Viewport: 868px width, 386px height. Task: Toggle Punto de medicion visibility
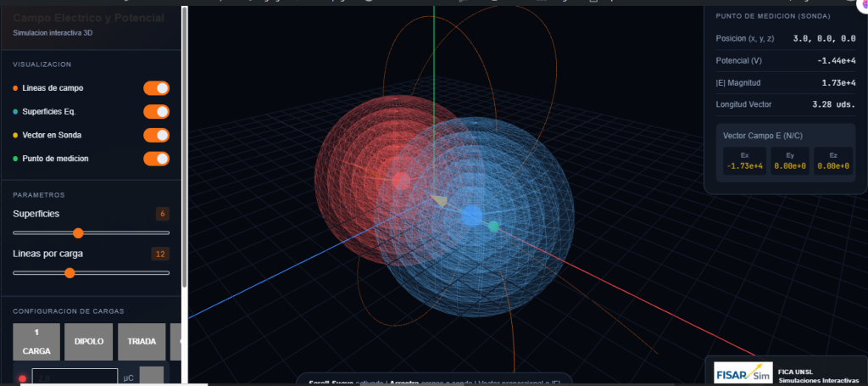156,159
